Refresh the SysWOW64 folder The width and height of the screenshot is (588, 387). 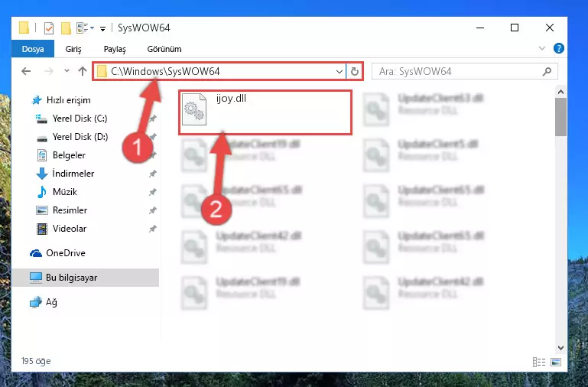pyautogui.click(x=354, y=71)
